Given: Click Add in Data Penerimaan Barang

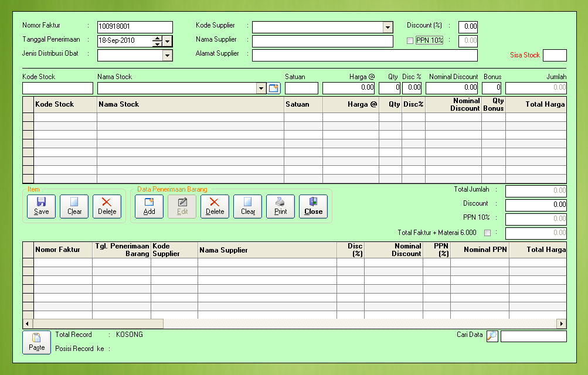Looking at the screenshot, I should [149, 206].
